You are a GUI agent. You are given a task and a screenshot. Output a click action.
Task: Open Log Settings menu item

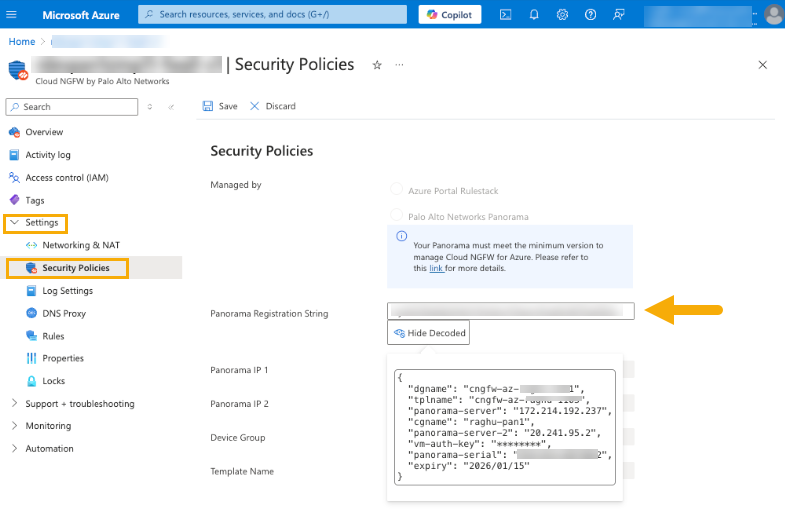pos(67,291)
